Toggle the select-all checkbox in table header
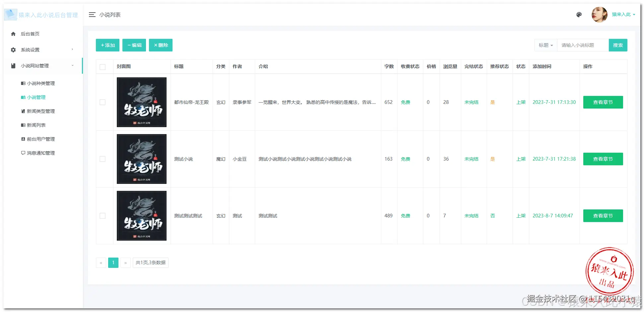Image resolution: width=644 pixels, height=312 pixels. pyautogui.click(x=103, y=67)
